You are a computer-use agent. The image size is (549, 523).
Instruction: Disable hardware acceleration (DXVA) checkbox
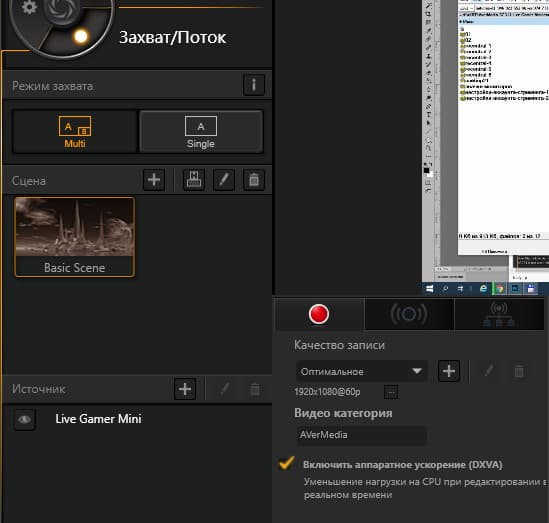coord(287,463)
